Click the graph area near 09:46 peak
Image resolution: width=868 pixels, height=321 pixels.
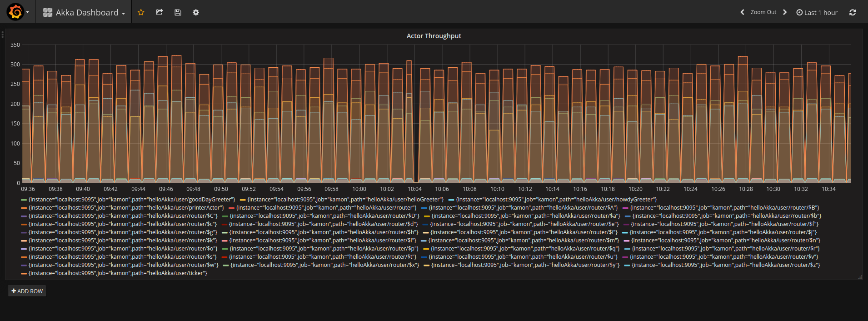[x=176, y=118]
